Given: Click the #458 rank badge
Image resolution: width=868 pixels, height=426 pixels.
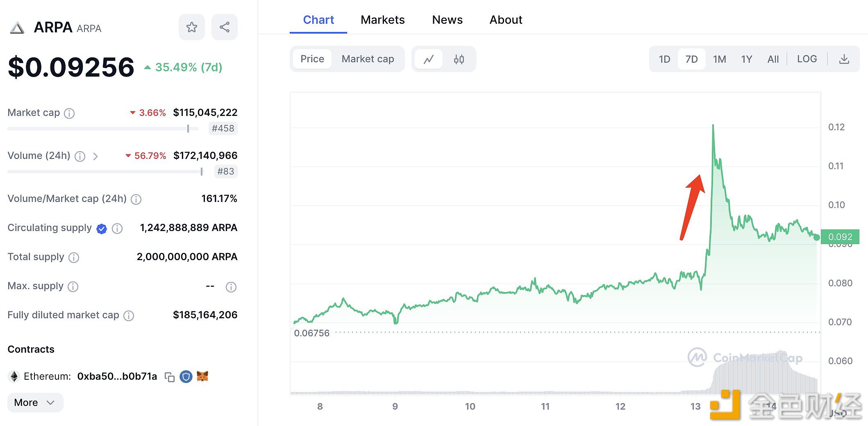Looking at the screenshot, I should (x=223, y=129).
